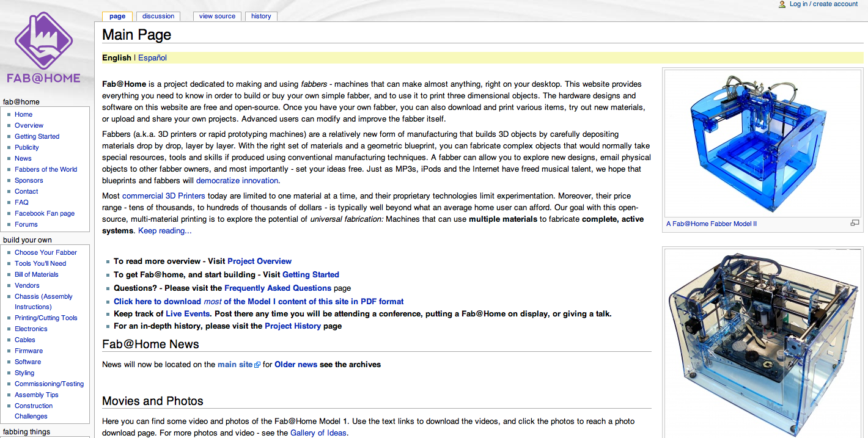Screen dimensions: 868x438
Task: Enlarge the Fabber Model II thumbnail via magnify icon
Action: 855,224
